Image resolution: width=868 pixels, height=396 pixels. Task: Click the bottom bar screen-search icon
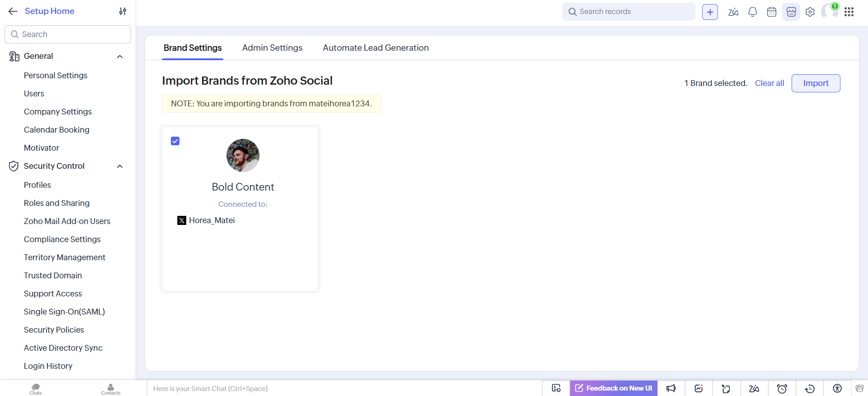click(556, 388)
